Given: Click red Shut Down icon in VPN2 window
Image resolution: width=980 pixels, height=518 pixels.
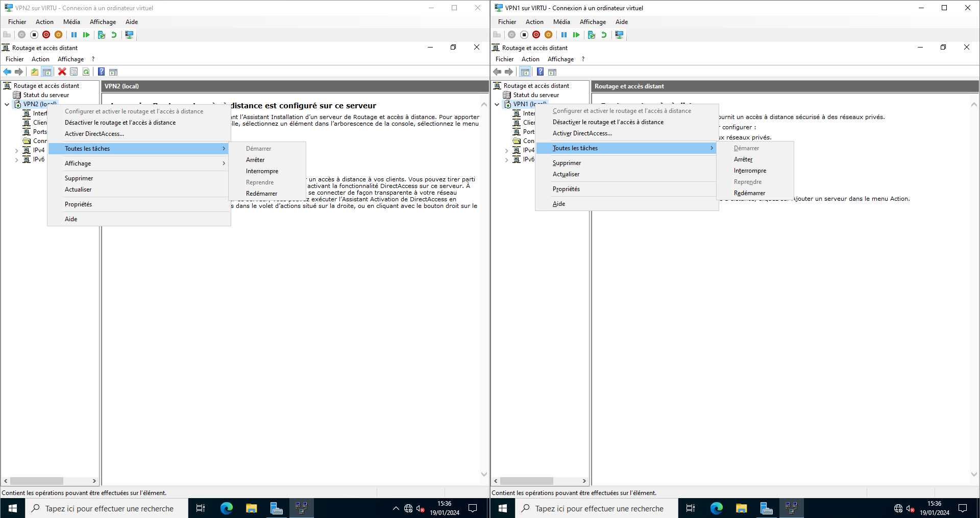Looking at the screenshot, I should click(x=46, y=35).
